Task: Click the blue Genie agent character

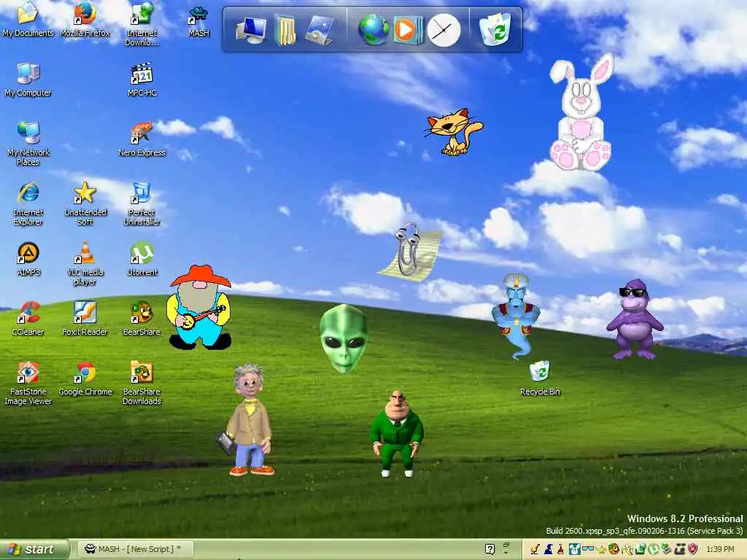Action: point(516,315)
